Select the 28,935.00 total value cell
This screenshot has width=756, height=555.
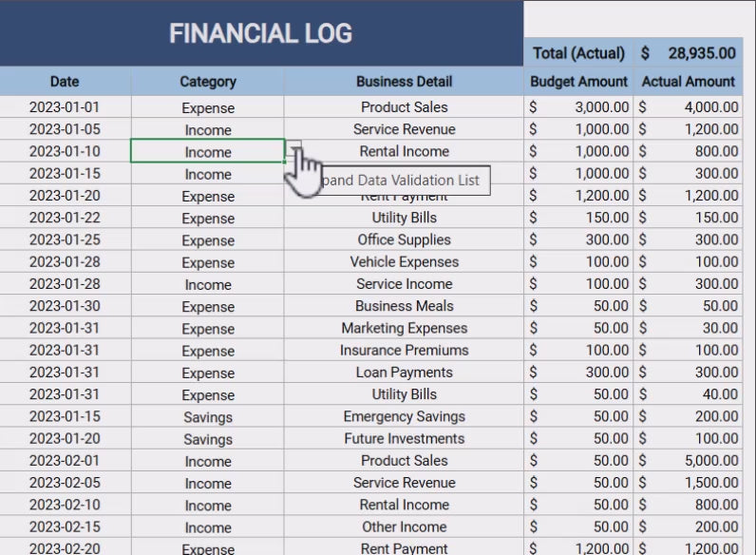[689, 52]
